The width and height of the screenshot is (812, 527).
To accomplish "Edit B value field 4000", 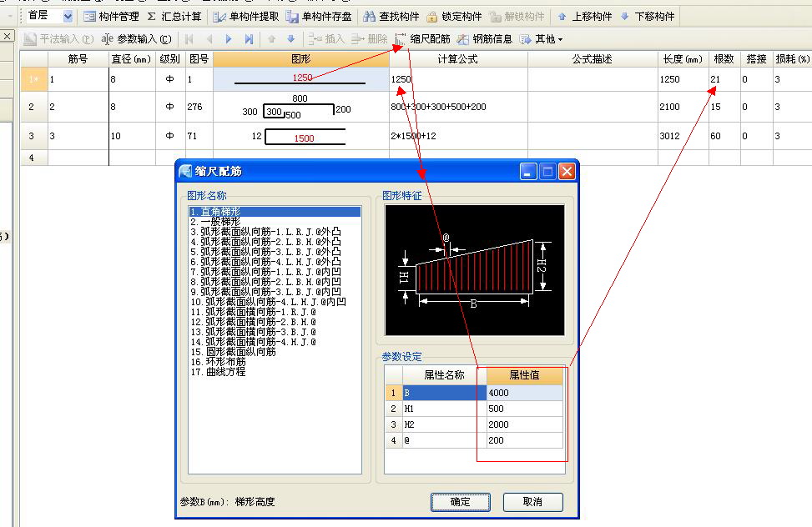I will (x=524, y=393).
